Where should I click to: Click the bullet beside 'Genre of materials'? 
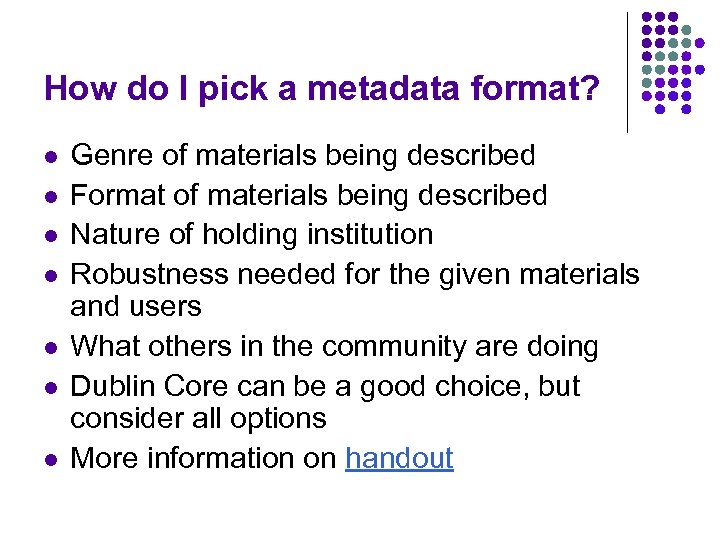[x=49, y=159]
